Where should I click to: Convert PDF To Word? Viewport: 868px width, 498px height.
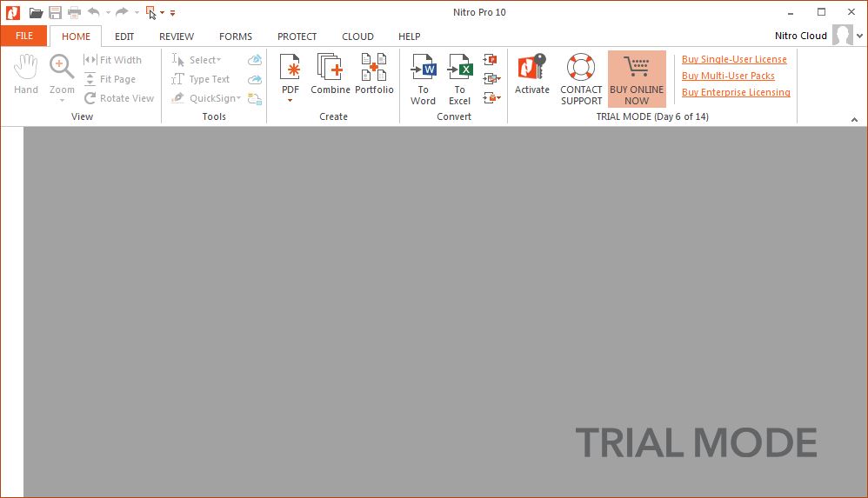click(x=423, y=79)
